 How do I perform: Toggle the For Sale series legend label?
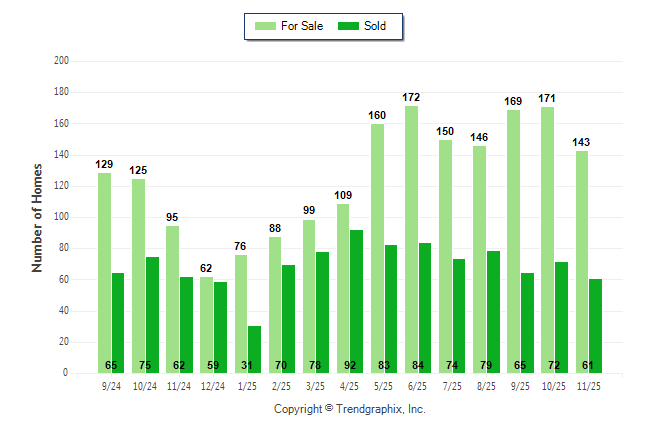pyautogui.click(x=303, y=26)
